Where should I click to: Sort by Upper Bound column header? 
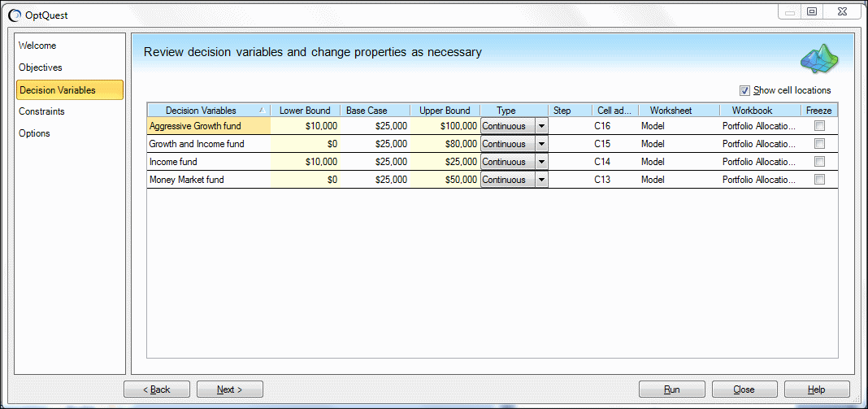(445, 111)
